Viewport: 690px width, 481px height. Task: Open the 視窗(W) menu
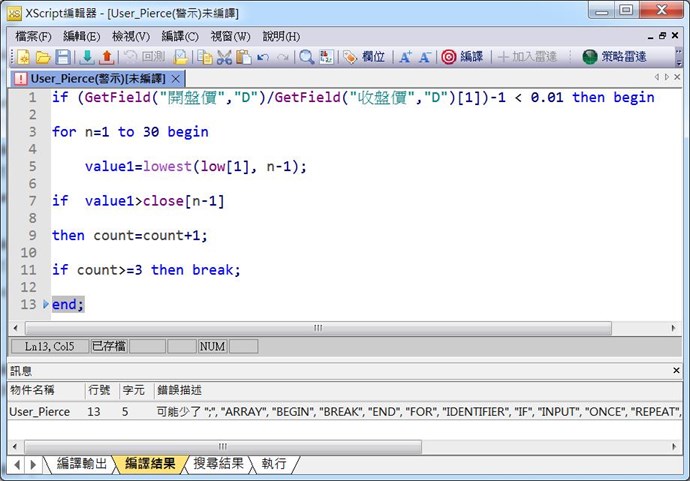click(230, 36)
